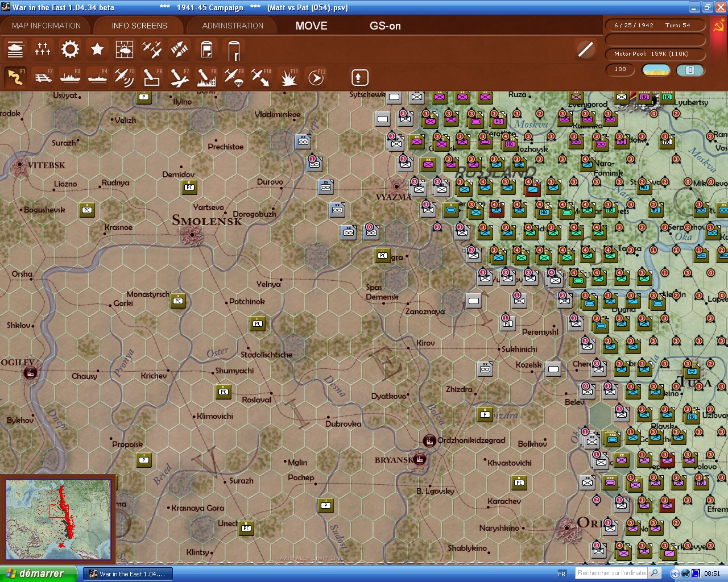Click the clear weather wheat-field indicator

coord(656,70)
